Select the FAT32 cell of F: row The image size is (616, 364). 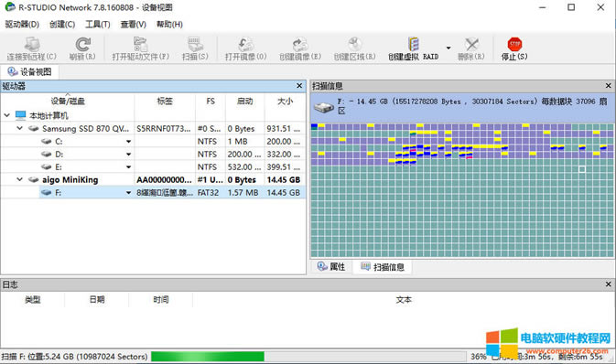[211, 192]
